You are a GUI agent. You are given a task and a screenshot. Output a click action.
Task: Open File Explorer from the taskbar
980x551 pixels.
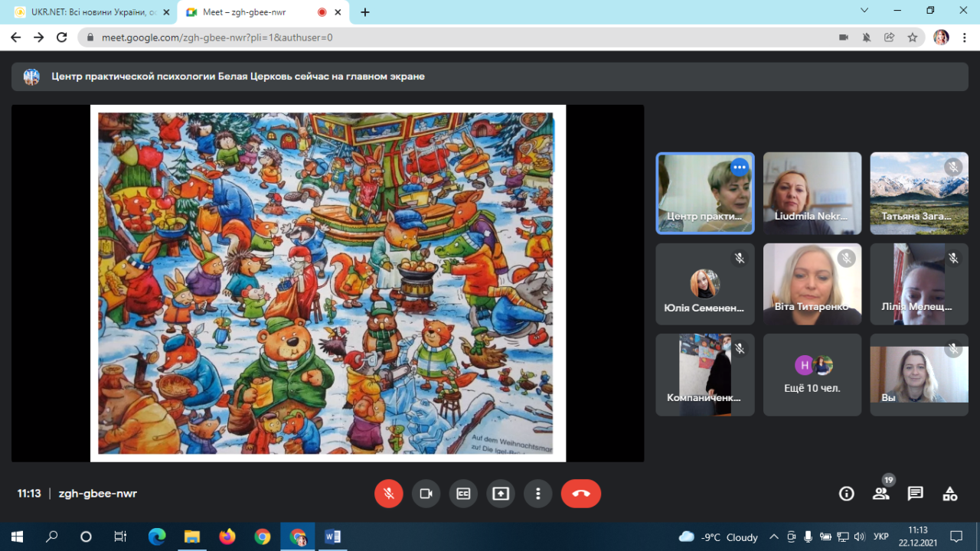192,536
